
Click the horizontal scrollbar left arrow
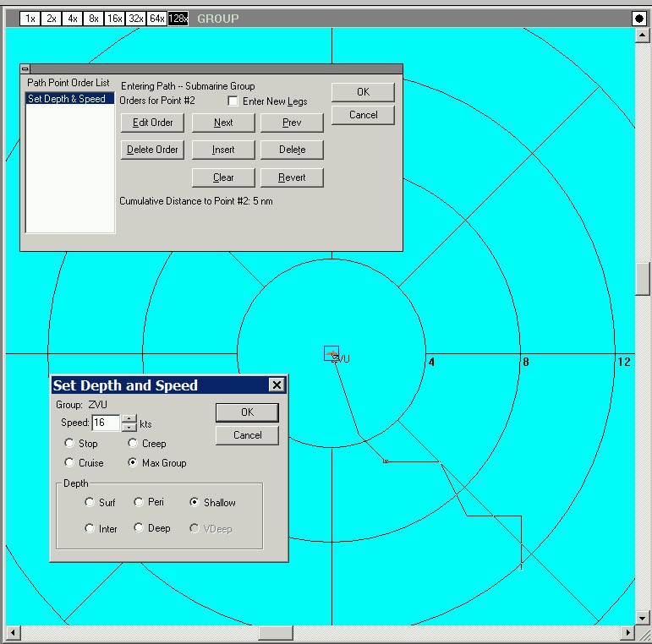pyautogui.click(x=13, y=633)
